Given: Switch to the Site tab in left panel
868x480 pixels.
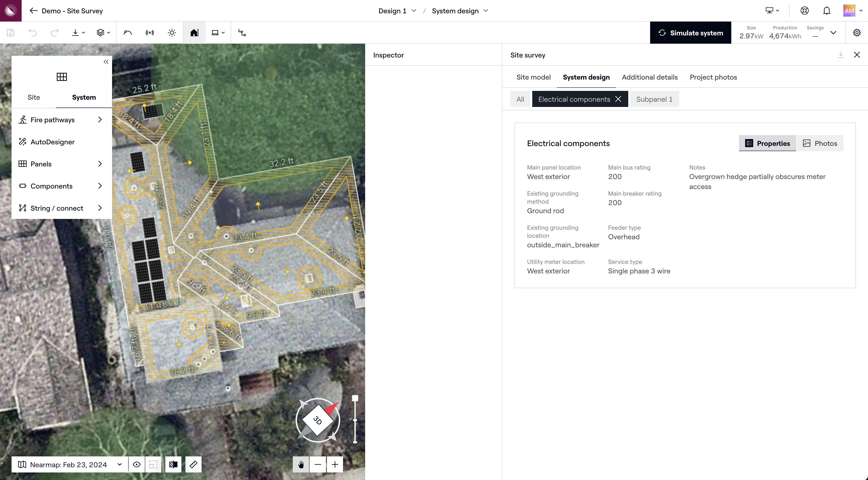Looking at the screenshot, I should point(34,97).
